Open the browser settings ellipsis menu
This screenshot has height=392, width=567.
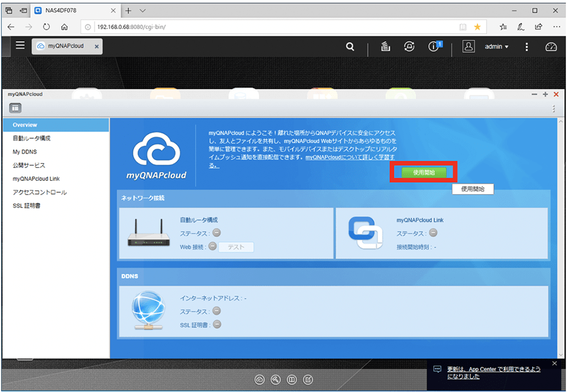point(556,27)
